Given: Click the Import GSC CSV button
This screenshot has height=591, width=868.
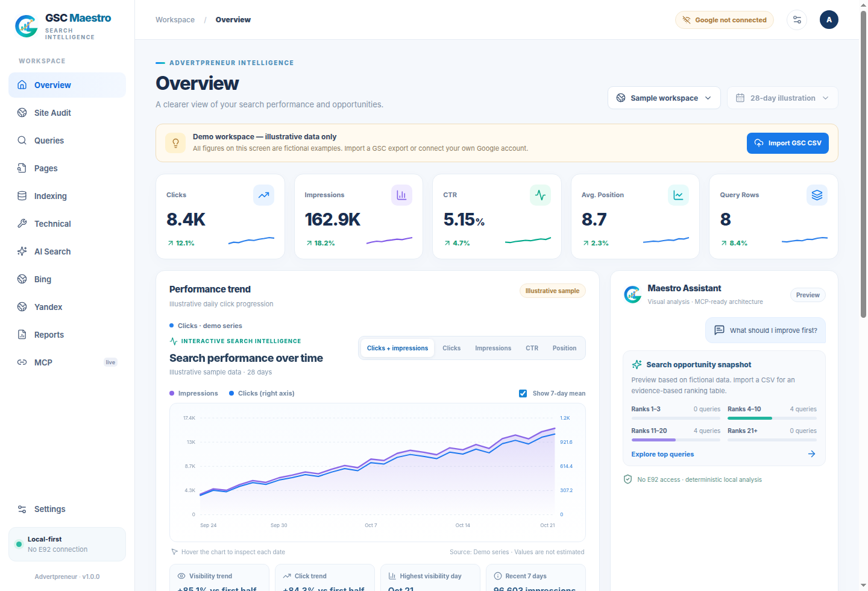Looking at the screenshot, I should tap(788, 143).
